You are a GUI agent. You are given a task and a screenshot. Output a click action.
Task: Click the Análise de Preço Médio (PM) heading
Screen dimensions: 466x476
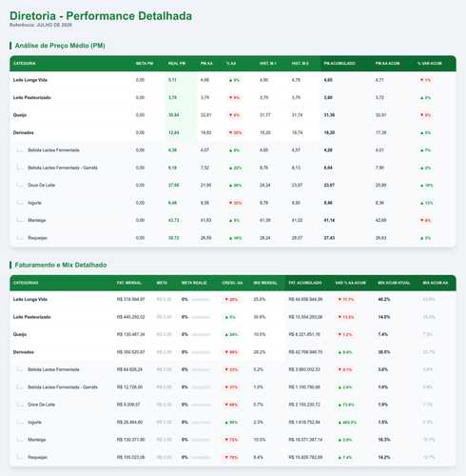pyautogui.click(x=60, y=46)
